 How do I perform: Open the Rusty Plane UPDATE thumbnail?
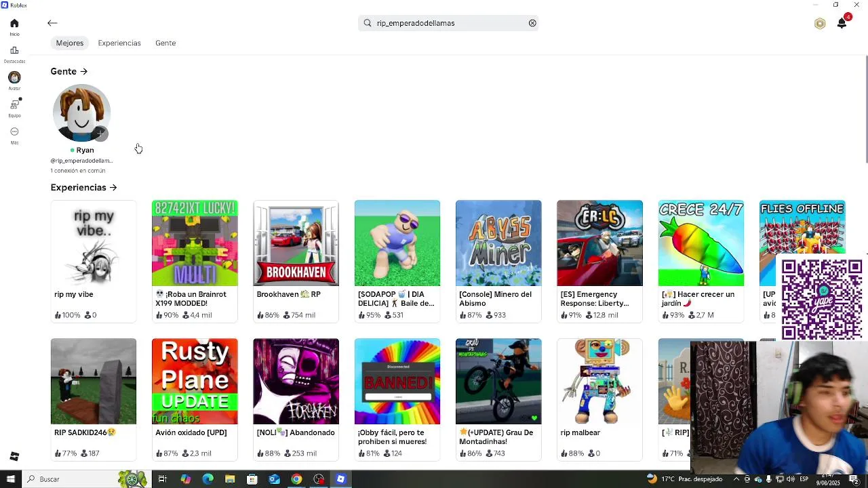[195, 381]
